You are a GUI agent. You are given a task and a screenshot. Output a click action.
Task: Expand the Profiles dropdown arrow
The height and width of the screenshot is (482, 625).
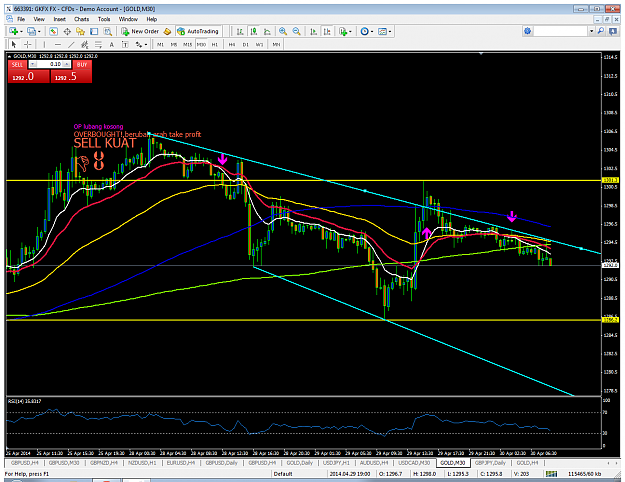point(39,31)
